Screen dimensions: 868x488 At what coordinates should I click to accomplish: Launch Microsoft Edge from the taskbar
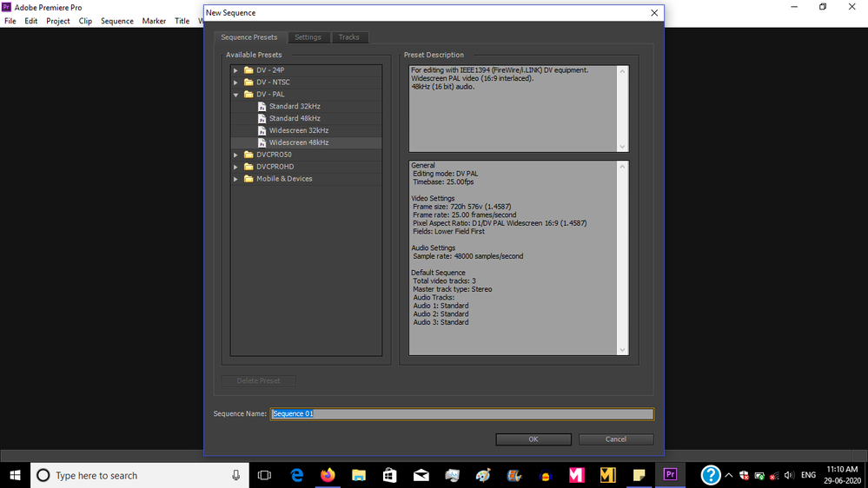coord(296,475)
